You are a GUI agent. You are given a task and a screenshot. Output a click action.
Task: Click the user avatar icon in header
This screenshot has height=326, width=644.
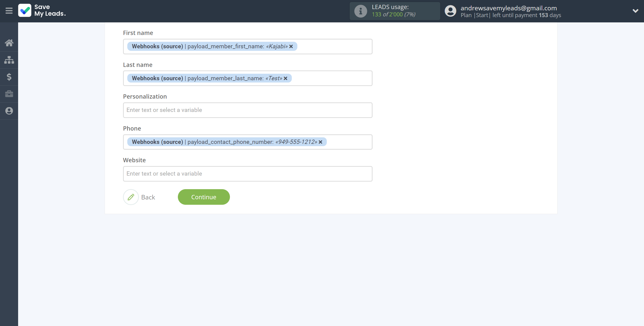[450, 11]
